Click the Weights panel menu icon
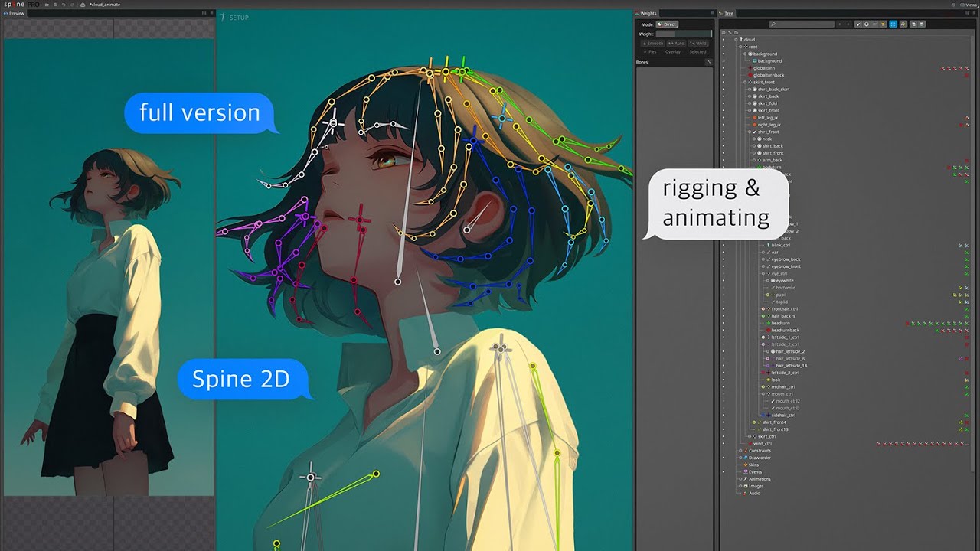The height and width of the screenshot is (551, 980). pyautogui.click(x=712, y=13)
